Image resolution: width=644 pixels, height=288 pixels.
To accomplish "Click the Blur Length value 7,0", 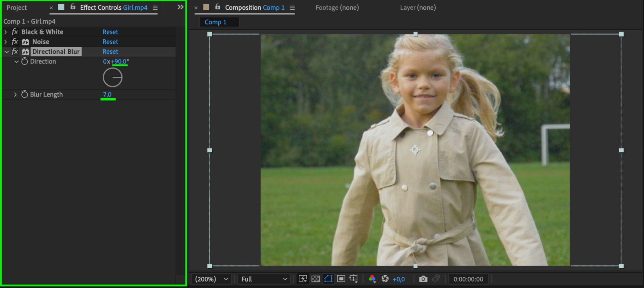I will 107,94.
